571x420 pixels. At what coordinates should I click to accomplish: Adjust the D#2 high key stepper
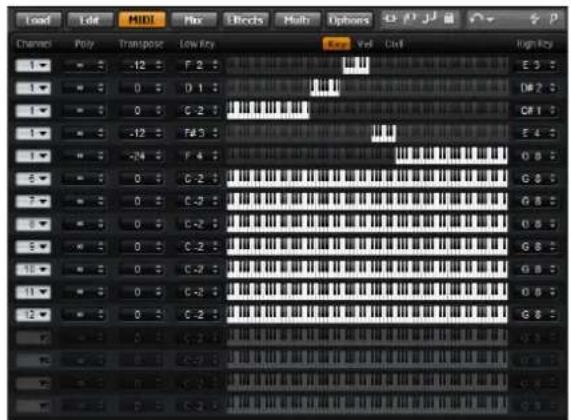[x=553, y=88]
